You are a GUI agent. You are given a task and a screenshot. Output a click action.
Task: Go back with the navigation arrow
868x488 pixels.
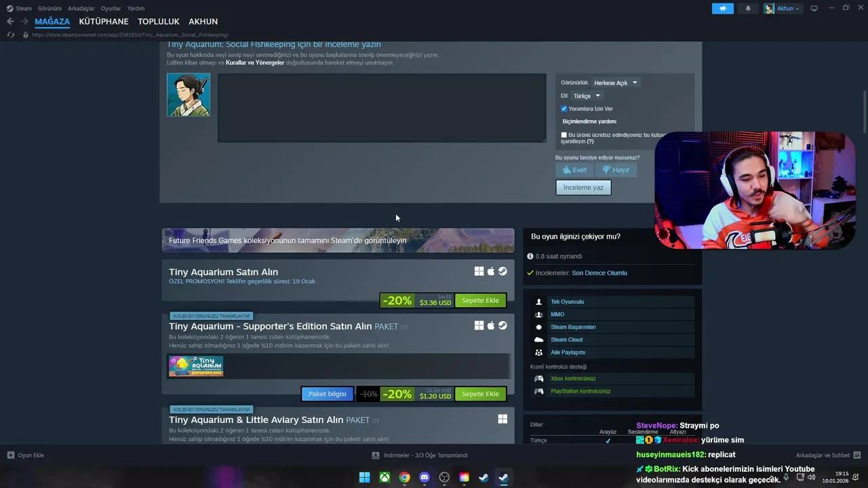[x=10, y=22]
